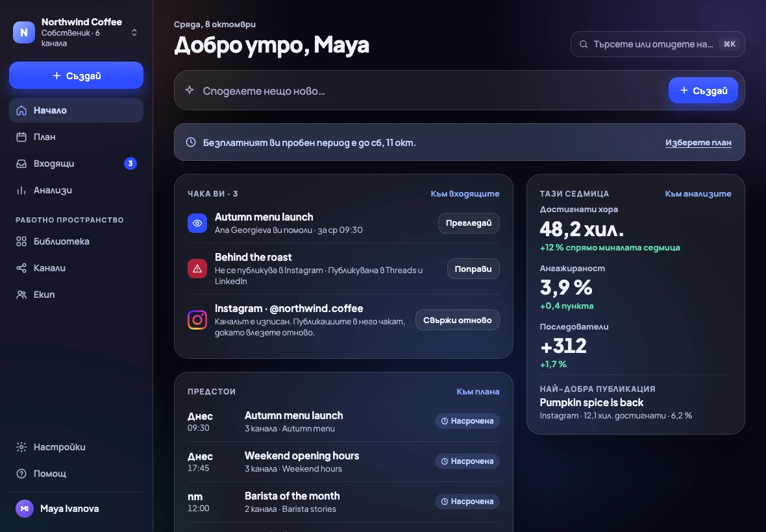Click the Maya Ivanova user name
Image resolution: width=766 pixels, height=532 pixels.
click(x=69, y=509)
